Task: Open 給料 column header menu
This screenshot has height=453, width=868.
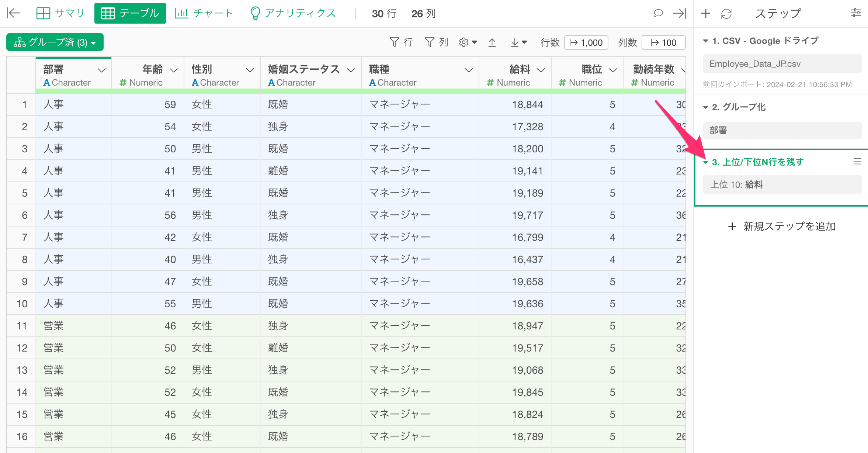Action: (541, 70)
